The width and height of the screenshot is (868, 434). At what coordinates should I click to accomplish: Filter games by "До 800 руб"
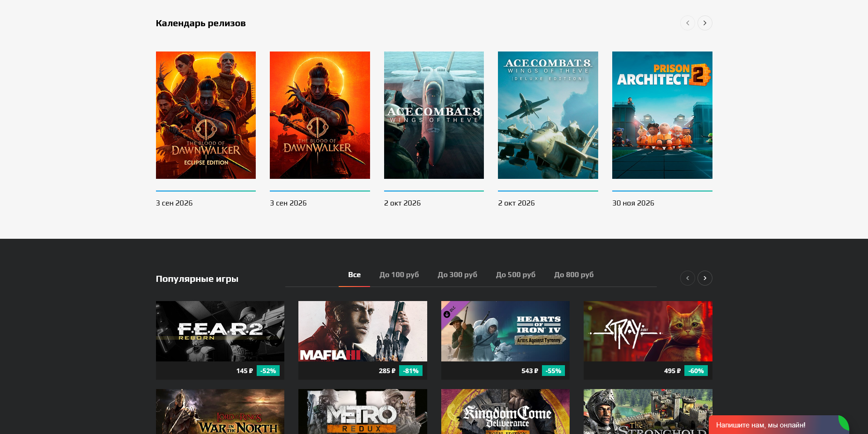(x=574, y=275)
